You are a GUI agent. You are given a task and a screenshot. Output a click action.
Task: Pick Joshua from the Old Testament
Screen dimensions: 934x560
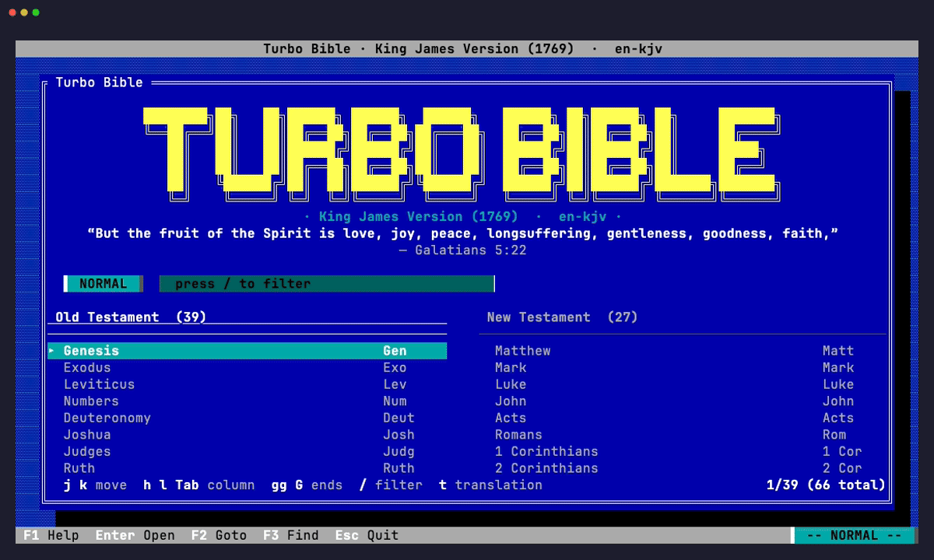248,435
